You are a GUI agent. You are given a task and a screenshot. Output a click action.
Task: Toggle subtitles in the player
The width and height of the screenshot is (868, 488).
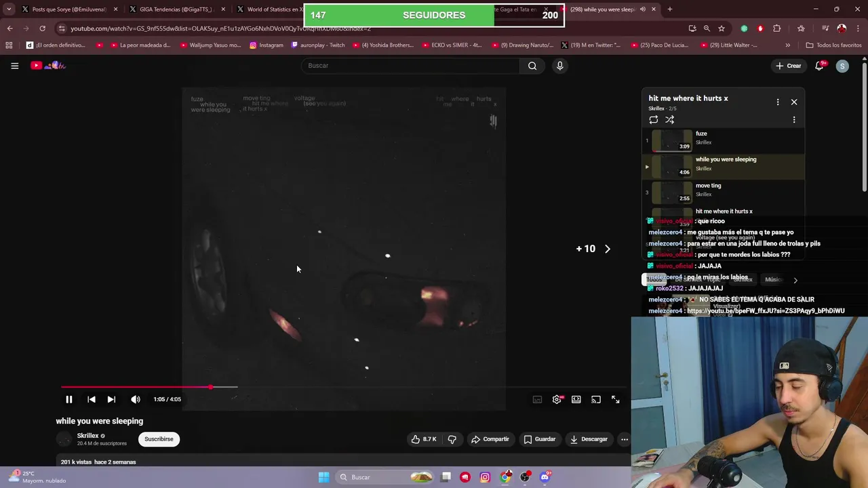[x=537, y=399]
